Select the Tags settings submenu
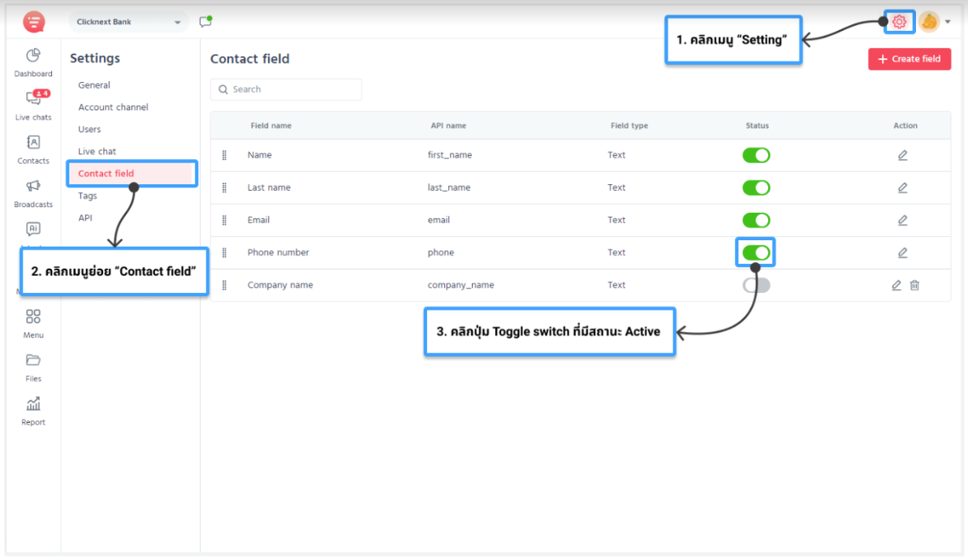This screenshot has width=968, height=560. point(88,196)
